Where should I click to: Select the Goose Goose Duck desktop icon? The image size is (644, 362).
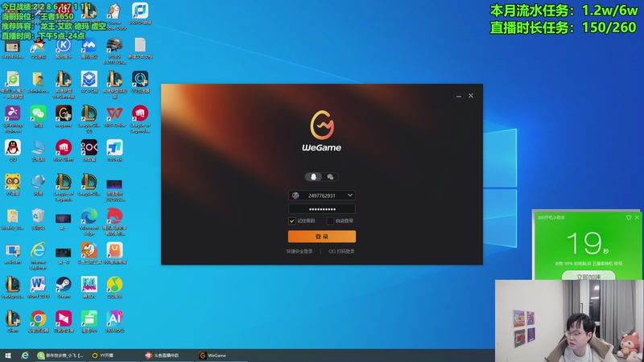(x=115, y=17)
